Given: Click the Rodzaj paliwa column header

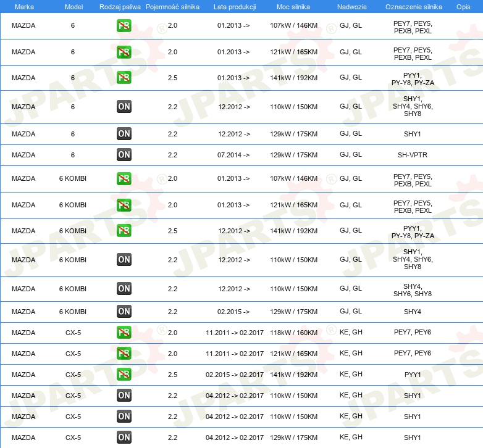Looking at the screenshot, I should (120, 7).
